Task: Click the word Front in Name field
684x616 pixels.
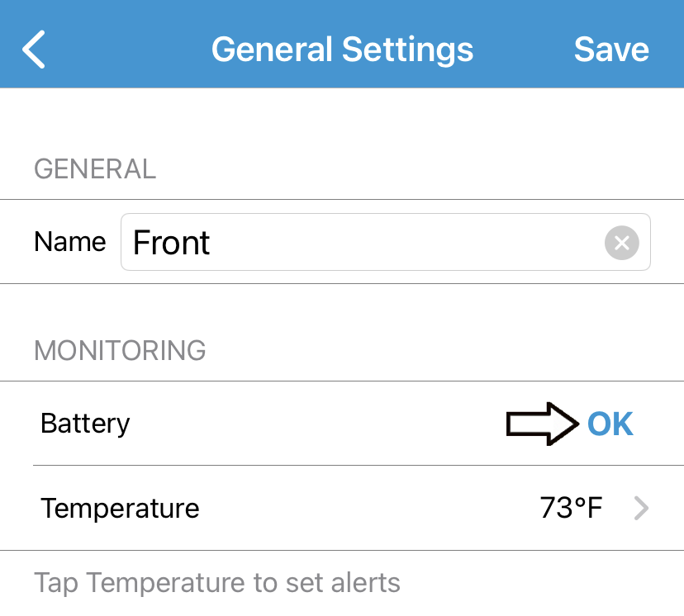Action: coord(172,243)
